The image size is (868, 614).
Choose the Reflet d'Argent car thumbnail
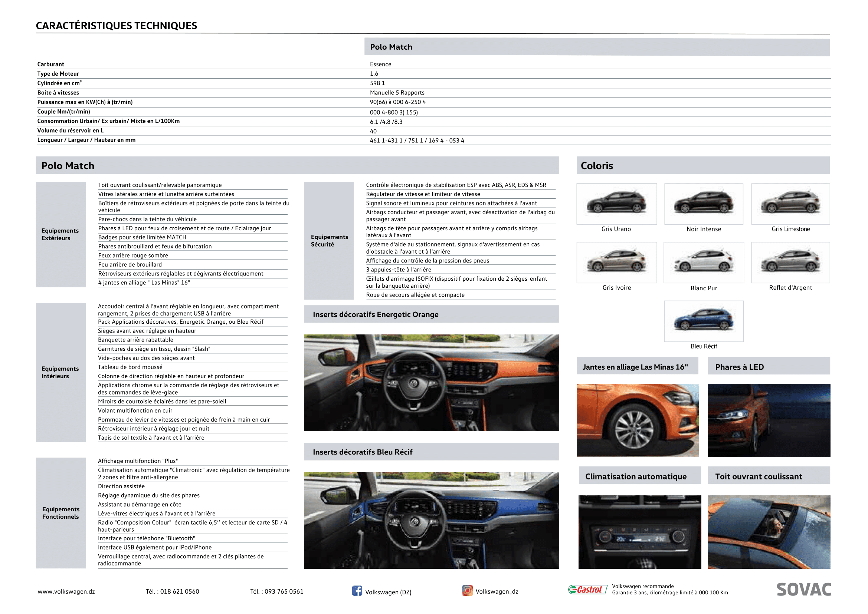pyautogui.click(x=790, y=263)
